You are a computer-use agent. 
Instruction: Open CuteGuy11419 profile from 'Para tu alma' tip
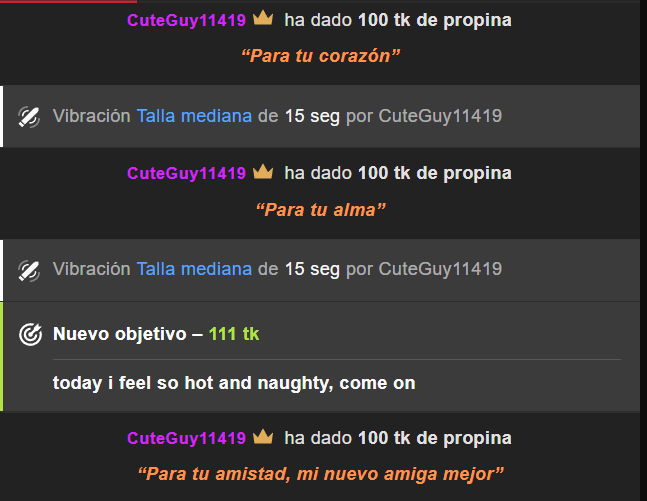(x=187, y=173)
